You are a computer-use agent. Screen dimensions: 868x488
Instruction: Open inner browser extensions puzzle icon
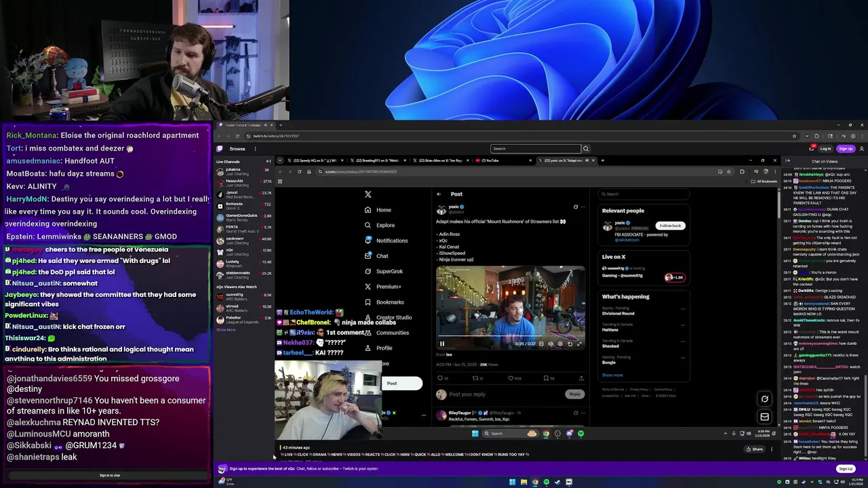pyautogui.click(x=741, y=171)
